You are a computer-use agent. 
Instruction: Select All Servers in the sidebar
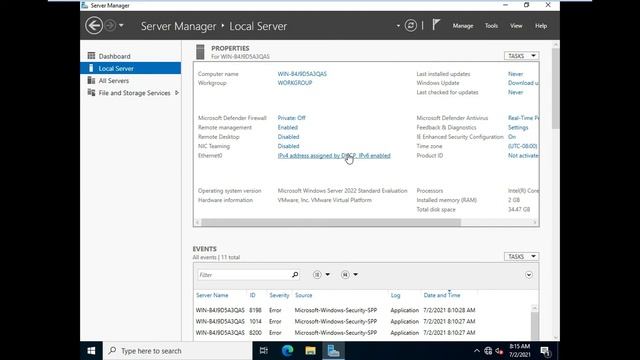coord(131,80)
